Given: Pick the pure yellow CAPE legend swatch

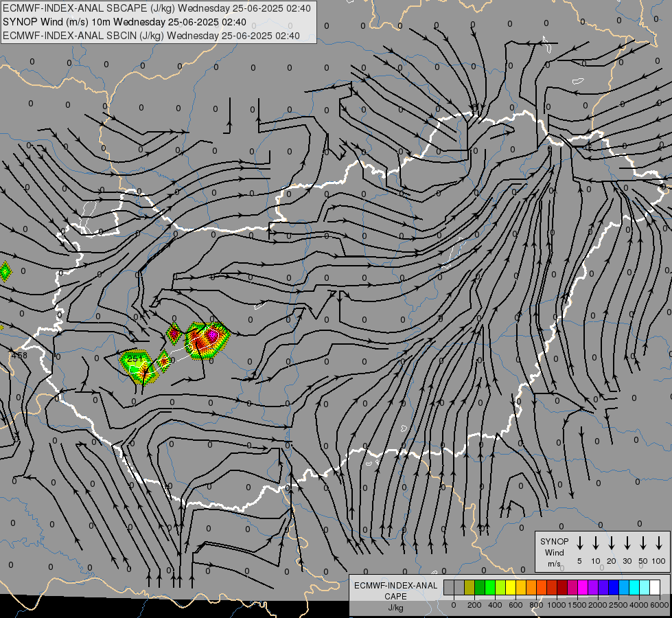Looking at the screenshot, I should (x=511, y=587).
